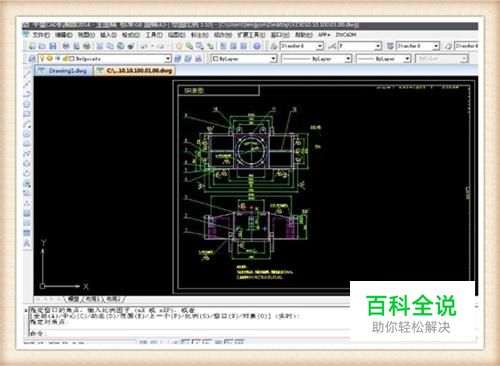Select the Circle draw tool
This screenshot has width=500, height=366.
tap(27, 134)
